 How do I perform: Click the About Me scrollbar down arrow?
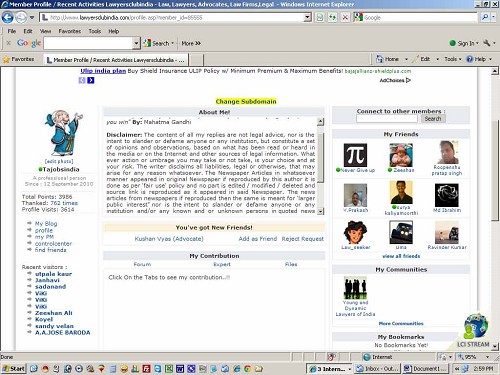point(320,211)
